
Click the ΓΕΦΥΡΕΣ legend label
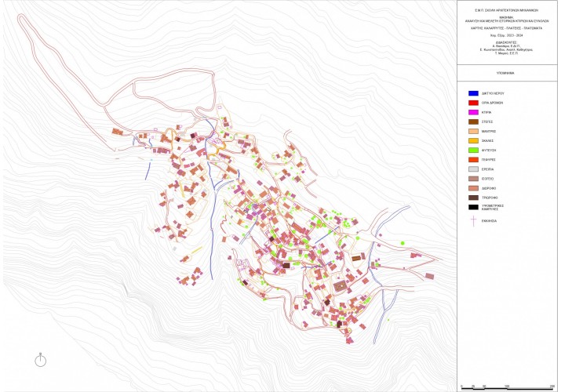(488, 160)
